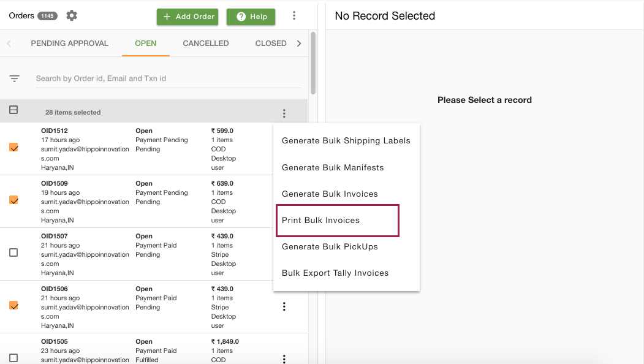Switch to the Closed tab

click(x=271, y=43)
